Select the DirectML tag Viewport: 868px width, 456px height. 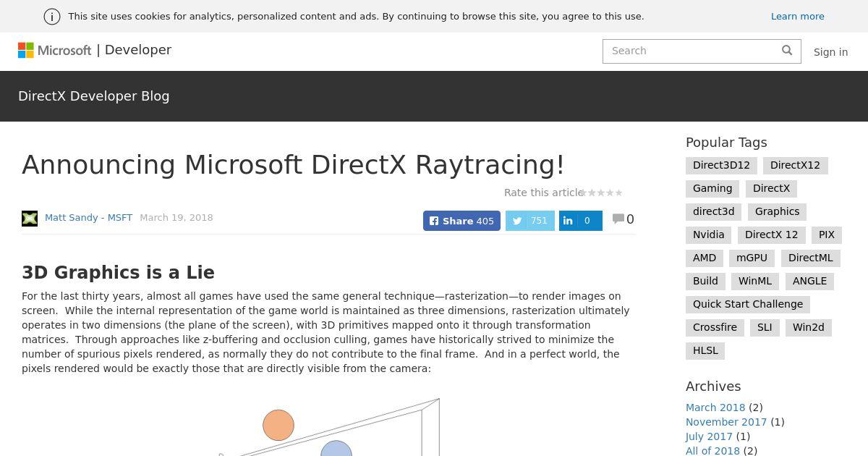pos(810,258)
